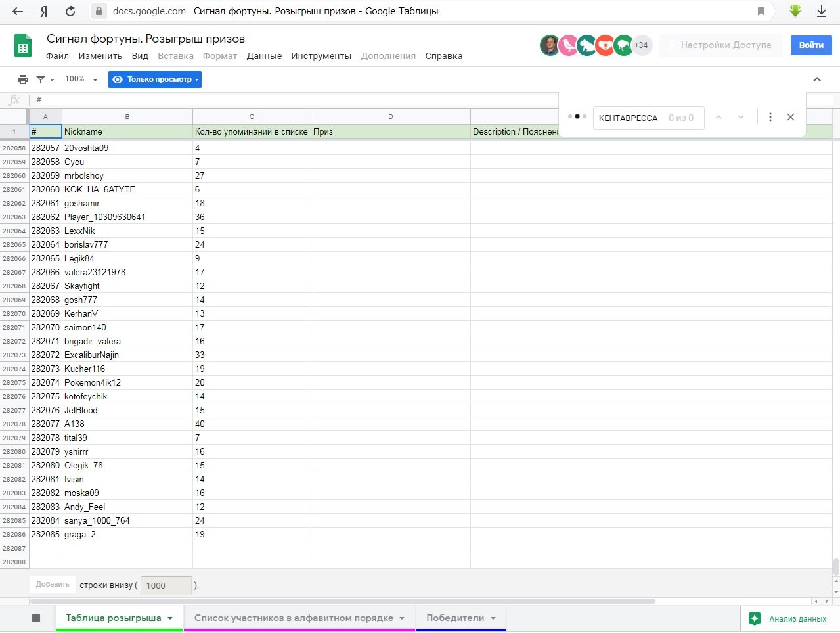
Task: Open the filter icon menu
Action: pyautogui.click(x=44, y=79)
